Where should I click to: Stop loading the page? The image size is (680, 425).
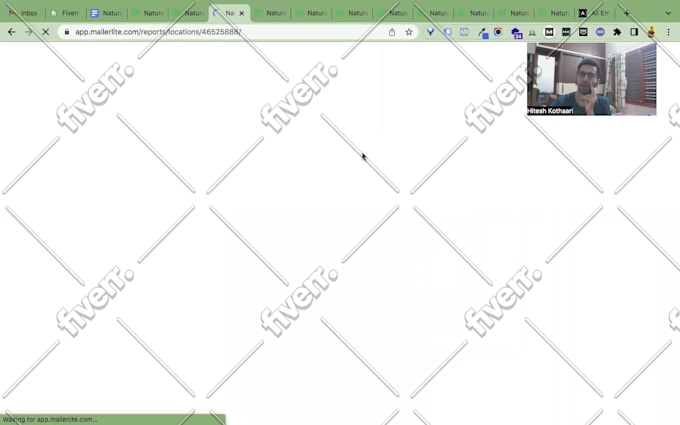[x=46, y=32]
